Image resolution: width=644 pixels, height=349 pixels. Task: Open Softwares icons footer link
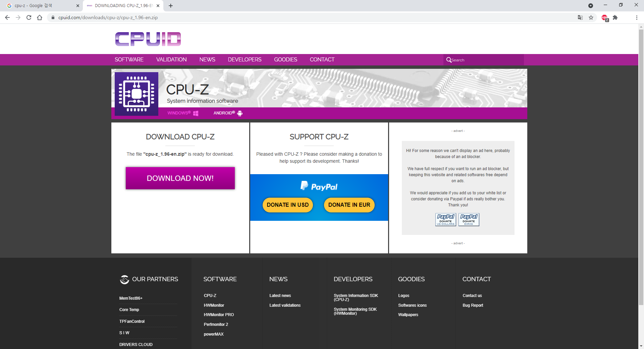[412, 305]
